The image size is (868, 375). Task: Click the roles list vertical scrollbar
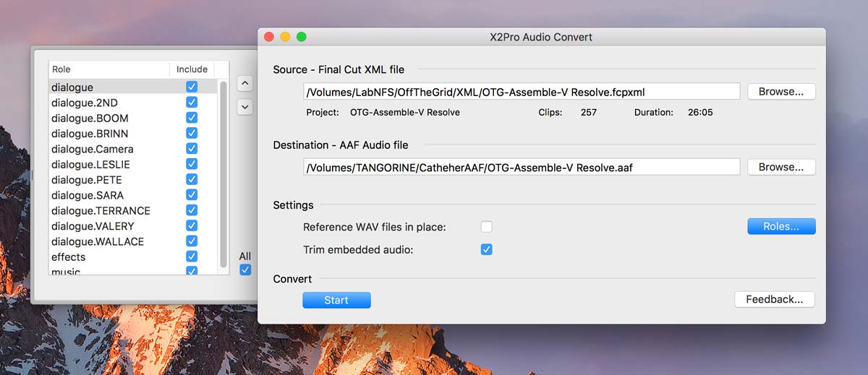(x=223, y=173)
